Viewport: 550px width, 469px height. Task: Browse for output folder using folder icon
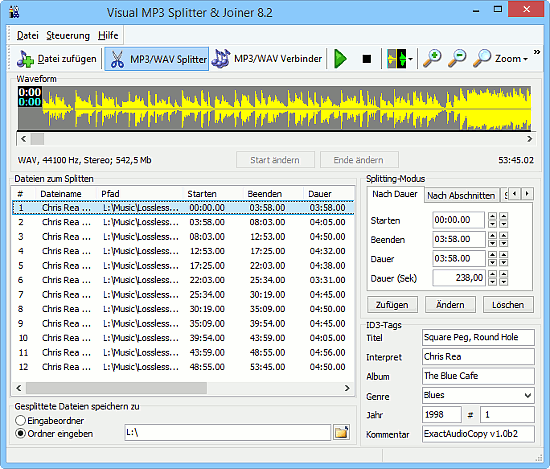click(341, 433)
